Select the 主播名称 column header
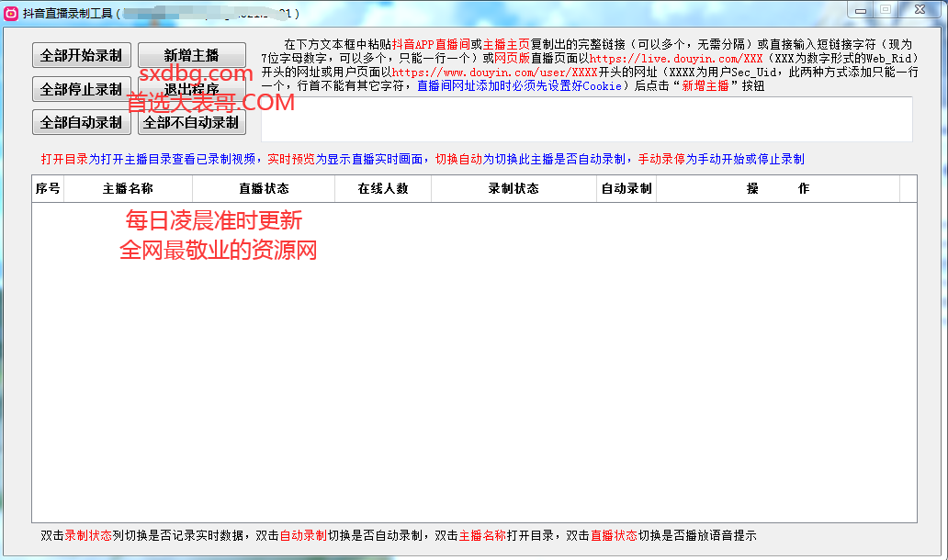Screen dimensions: 948x560 coord(128,188)
